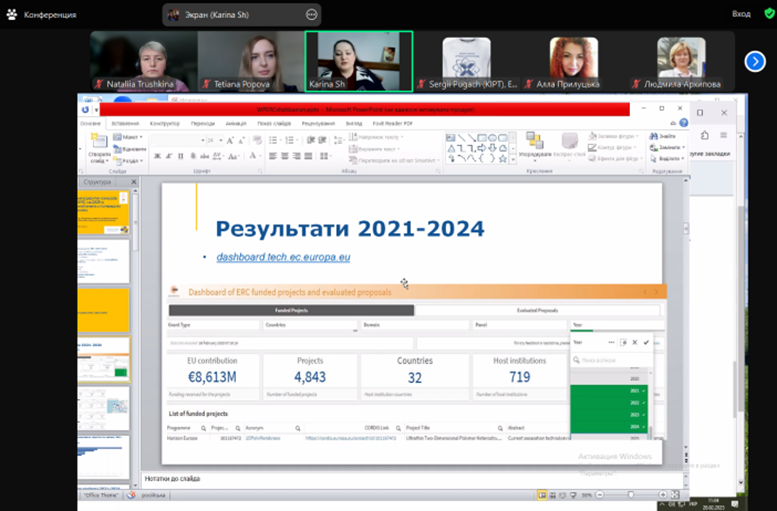Viewport: 777px width, 511px height.
Task: Toggle year 2022 in Year filter list
Action: point(610,402)
